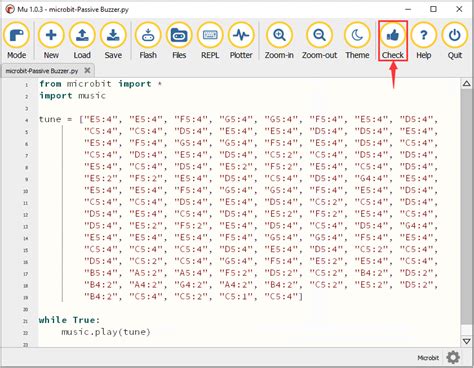Load a file from disk
The width and height of the screenshot is (474, 368).
click(82, 41)
